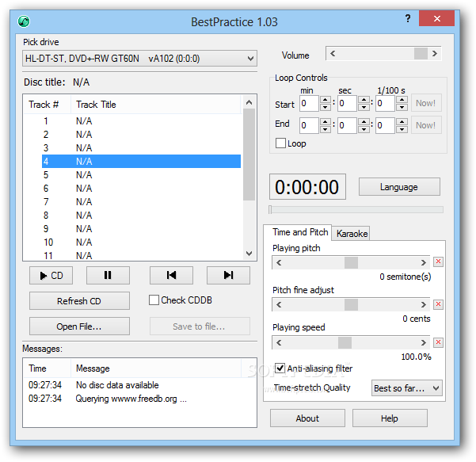Skip to the previous track
Screen dimensions: 476x462
pos(171,276)
